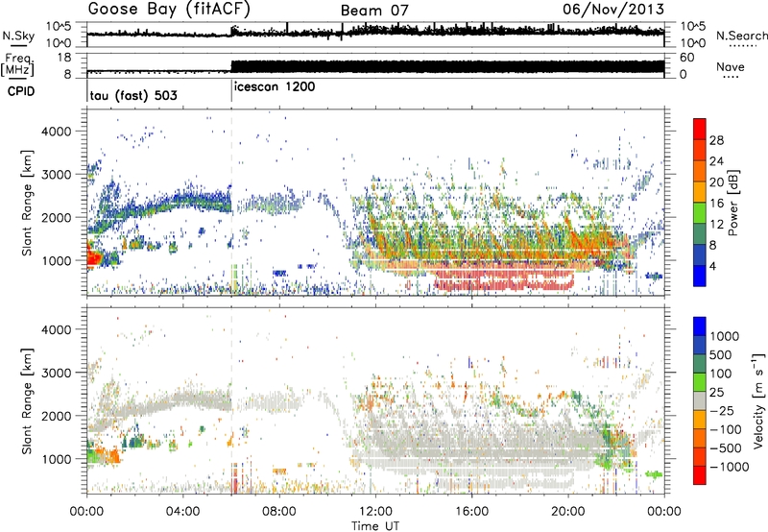Click the '04:00' time axis label
Viewport: 768px width, 532px height.
coord(182,512)
